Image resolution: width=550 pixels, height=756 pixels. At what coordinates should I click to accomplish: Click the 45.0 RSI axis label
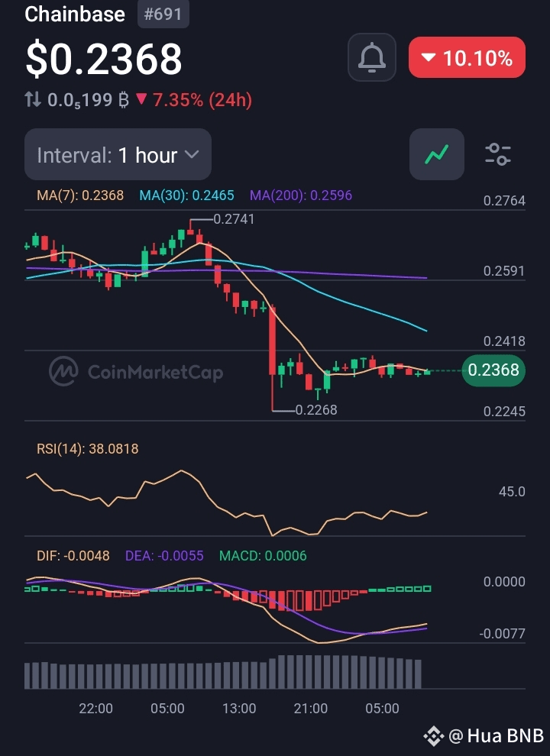(512, 492)
